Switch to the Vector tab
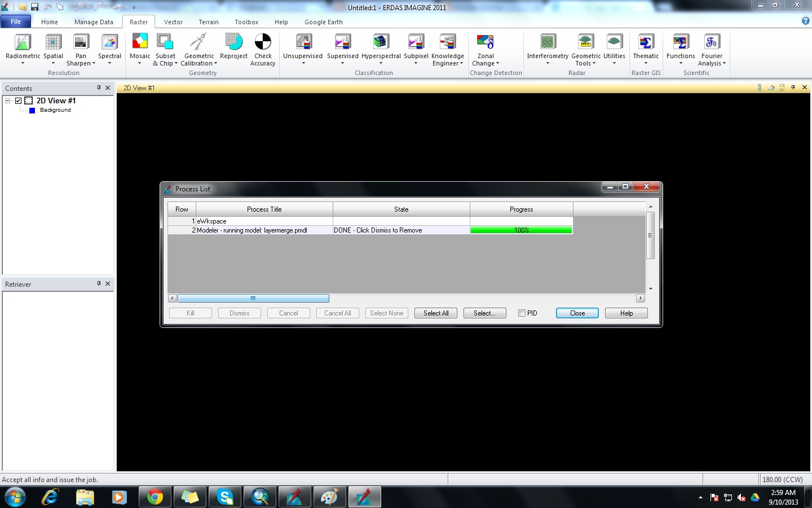Viewport: 812px width, 508px height. coord(173,22)
